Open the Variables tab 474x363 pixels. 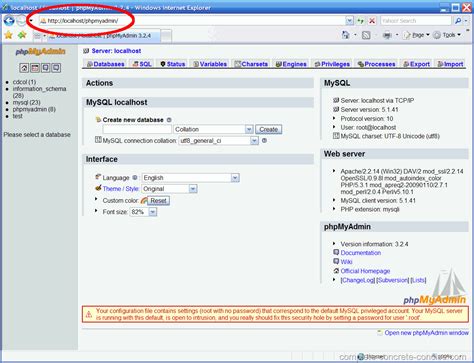[x=210, y=64]
